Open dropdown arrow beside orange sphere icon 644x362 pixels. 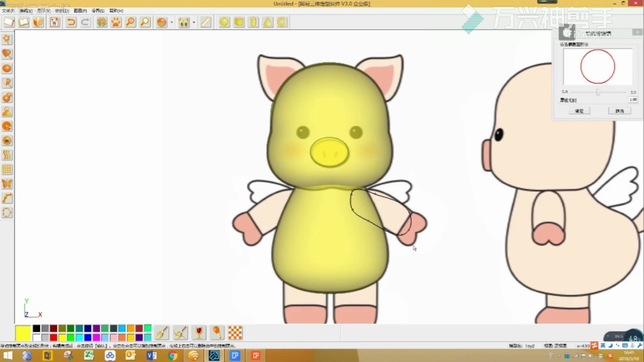172,22
